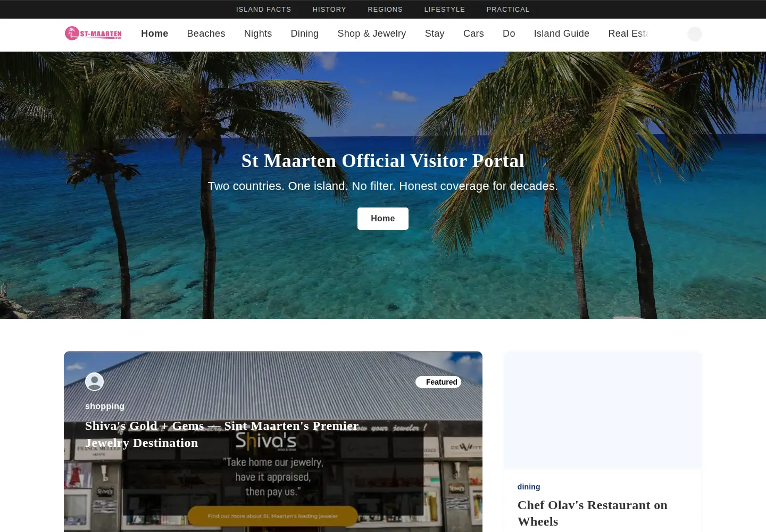The image size is (766, 532).
Task: Click the Featured badge on the Shiva's card
Action: coord(438,382)
